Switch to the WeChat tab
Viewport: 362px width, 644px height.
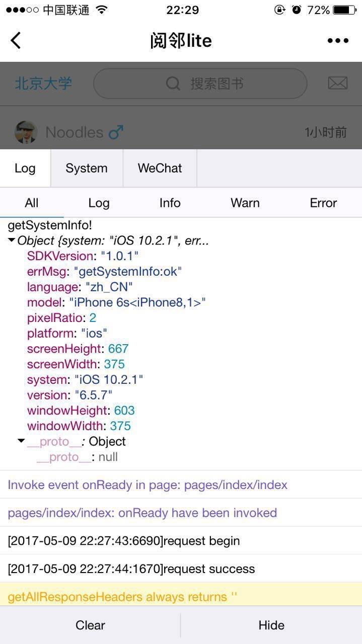pyautogui.click(x=160, y=168)
